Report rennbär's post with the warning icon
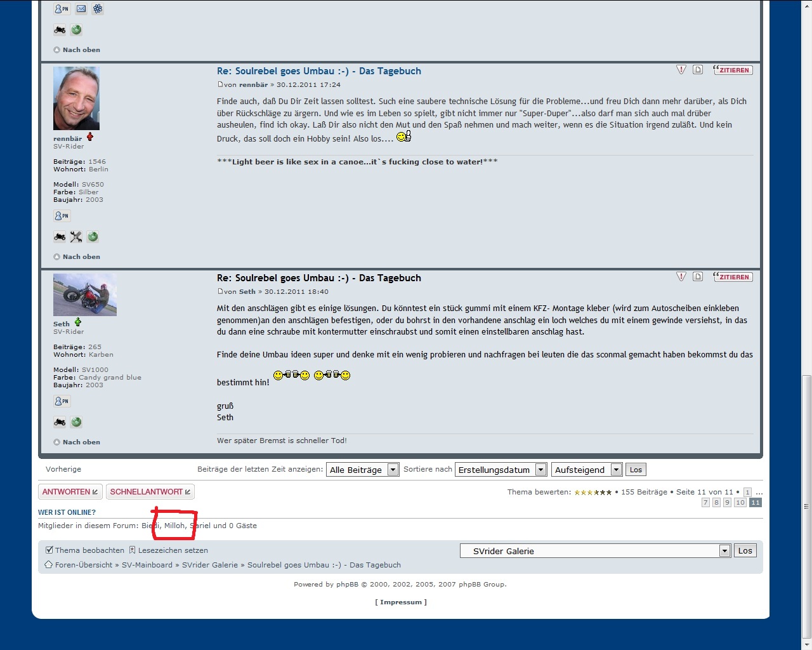812x650 pixels. point(681,70)
